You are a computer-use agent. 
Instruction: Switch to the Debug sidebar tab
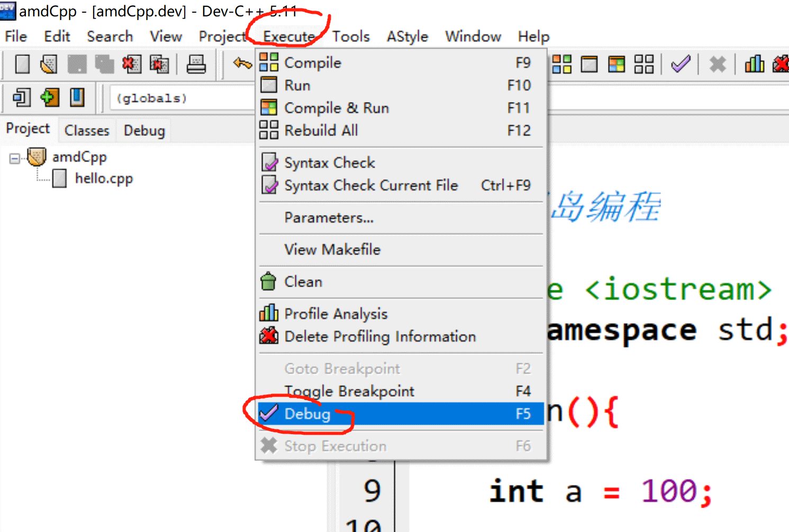click(x=144, y=130)
